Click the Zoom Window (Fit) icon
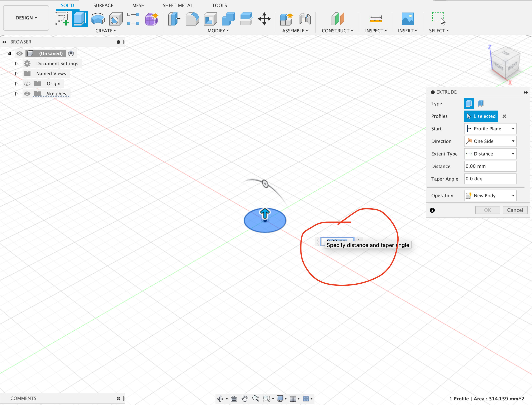The image size is (532, 405). coord(266,399)
